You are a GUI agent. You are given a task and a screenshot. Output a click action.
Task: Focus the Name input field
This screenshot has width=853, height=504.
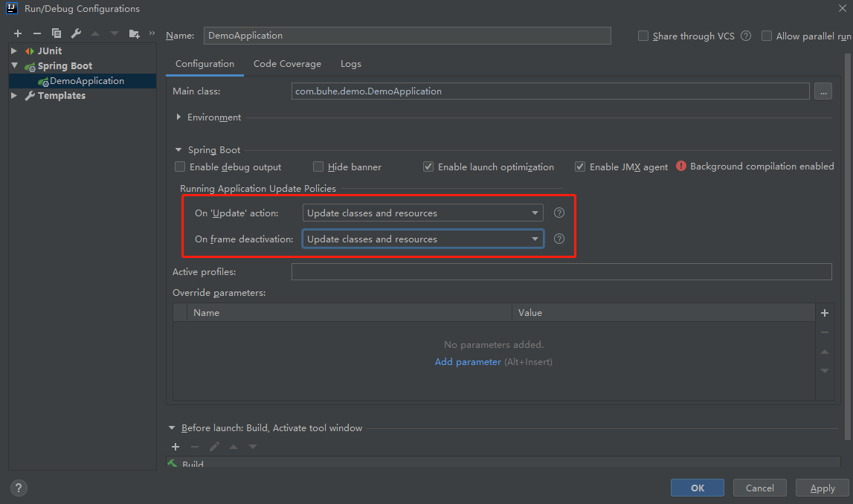(x=408, y=36)
